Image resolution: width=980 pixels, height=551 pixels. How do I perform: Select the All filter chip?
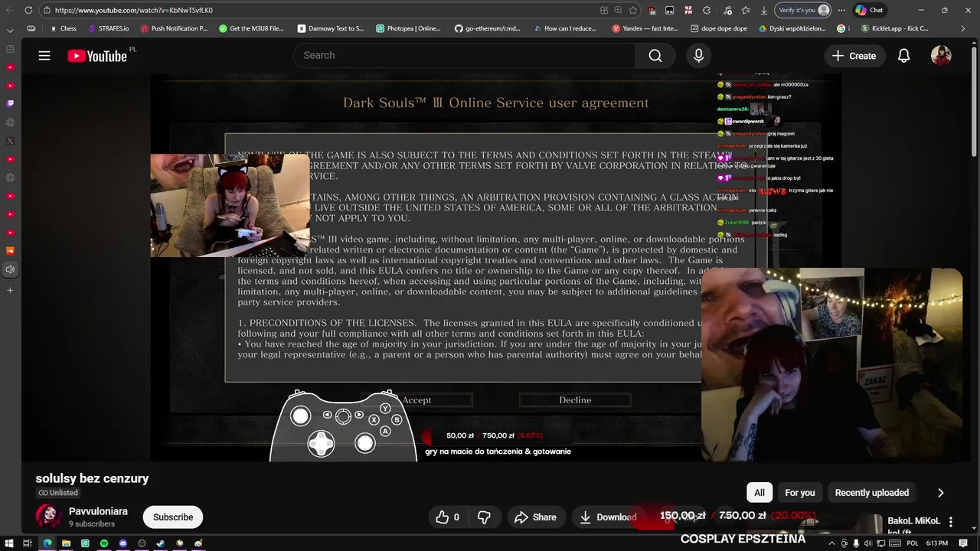(x=759, y=493)
